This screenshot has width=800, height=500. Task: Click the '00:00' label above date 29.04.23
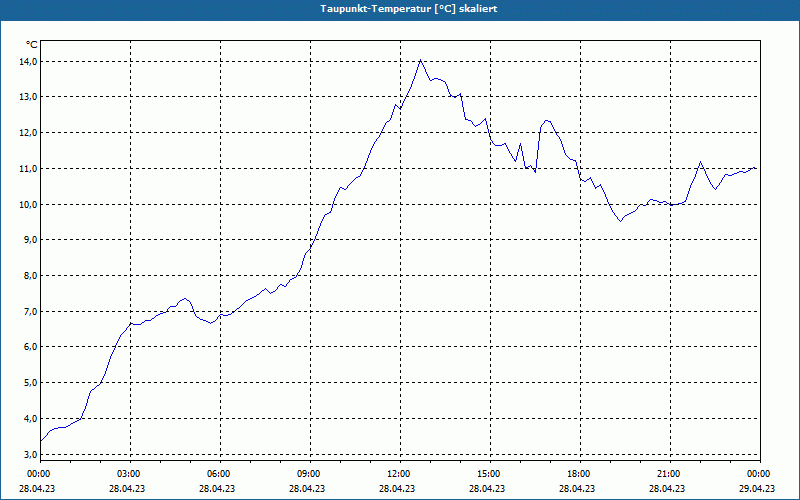click(x=760, y=474)
